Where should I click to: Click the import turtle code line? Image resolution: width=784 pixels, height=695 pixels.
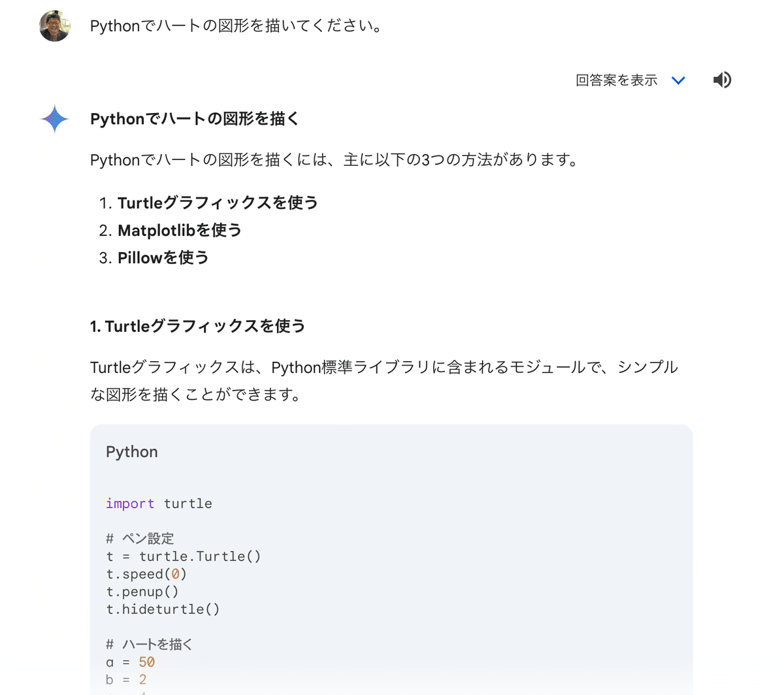pyautogui.click(x=159, y=504)
